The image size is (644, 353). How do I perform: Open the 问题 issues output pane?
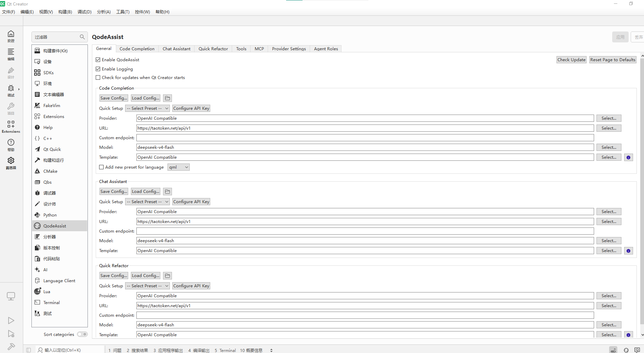pyautogui.click(x=115, y=350)
